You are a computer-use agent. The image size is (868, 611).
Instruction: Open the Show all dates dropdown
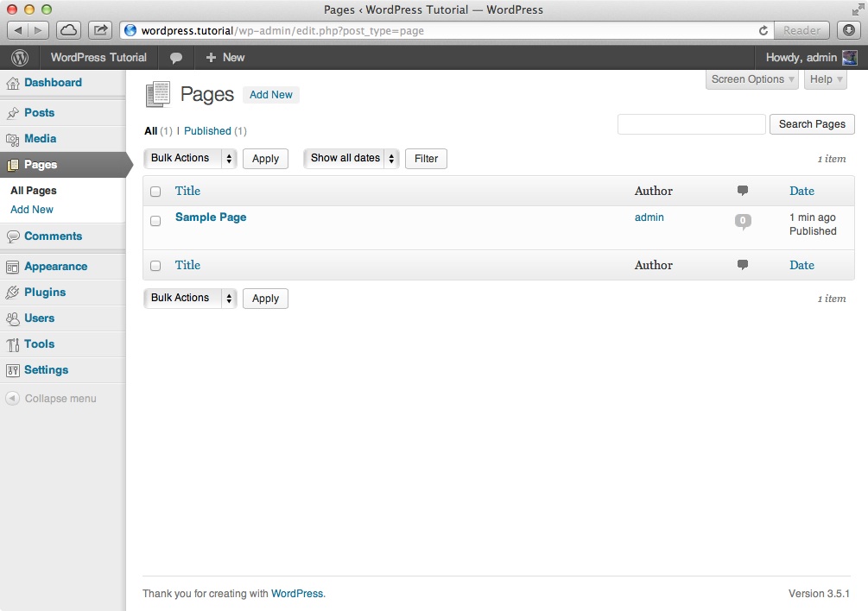pos(351,158)
